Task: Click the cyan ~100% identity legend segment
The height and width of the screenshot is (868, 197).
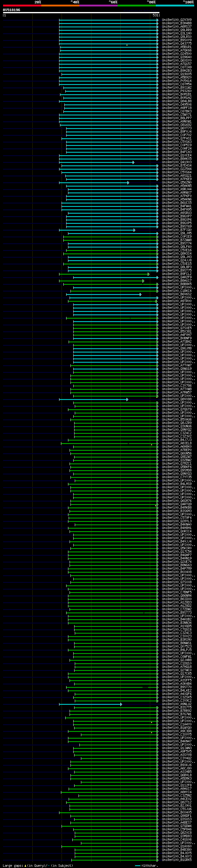Action: pyautogui.click(x=175, y=6)
